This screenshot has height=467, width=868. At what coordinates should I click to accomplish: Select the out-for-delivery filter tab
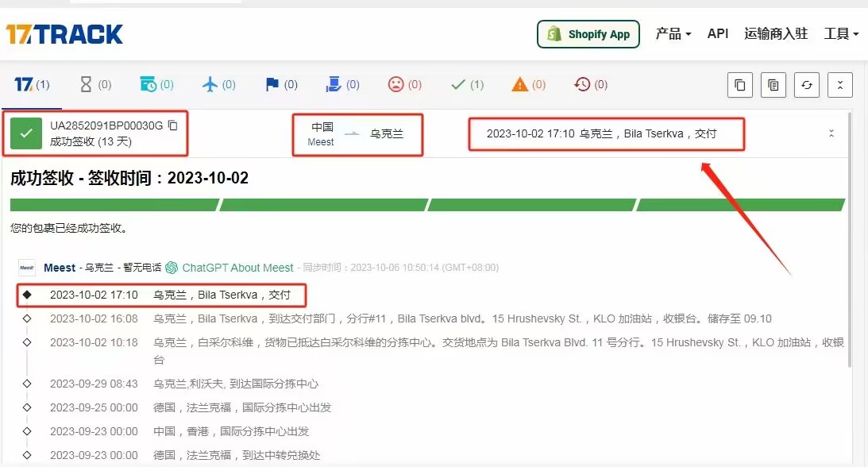coord(342,85)
